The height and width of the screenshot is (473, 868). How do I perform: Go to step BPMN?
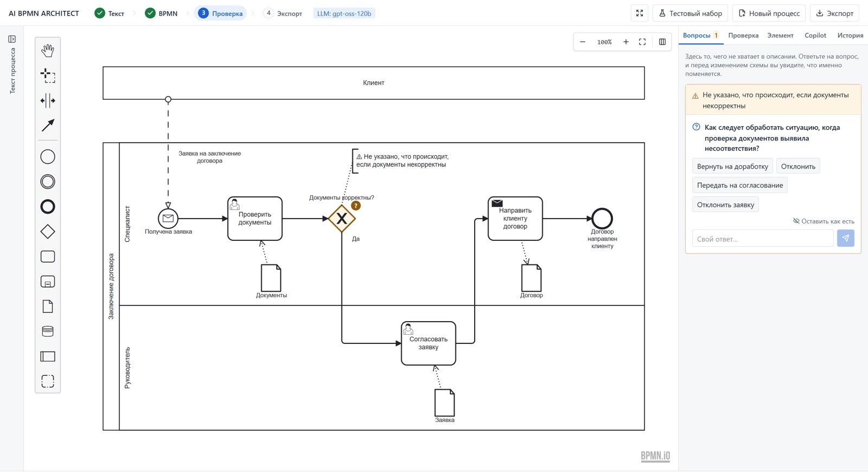161,13
